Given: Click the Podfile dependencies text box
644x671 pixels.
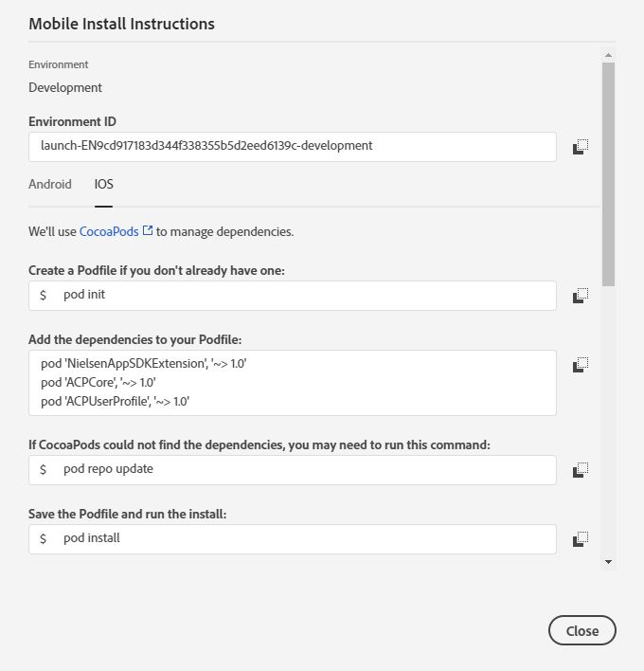Looking at the screenshot, I should 293,383.
